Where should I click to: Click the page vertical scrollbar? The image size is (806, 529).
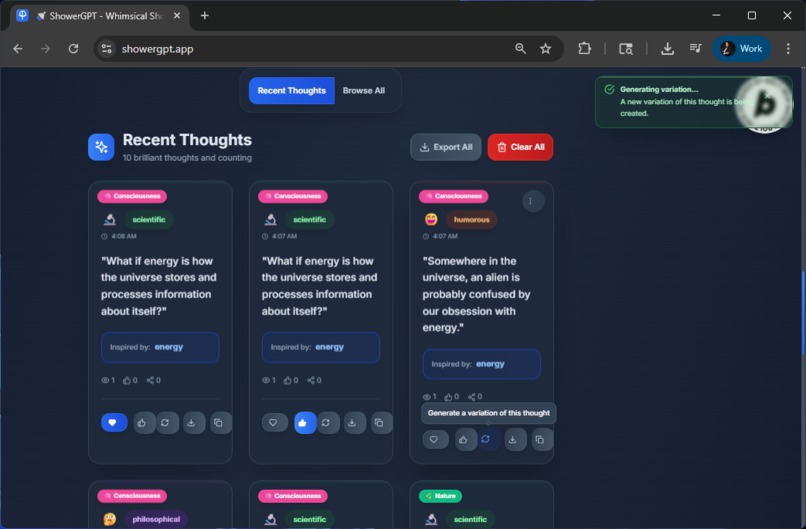(803, 312)
